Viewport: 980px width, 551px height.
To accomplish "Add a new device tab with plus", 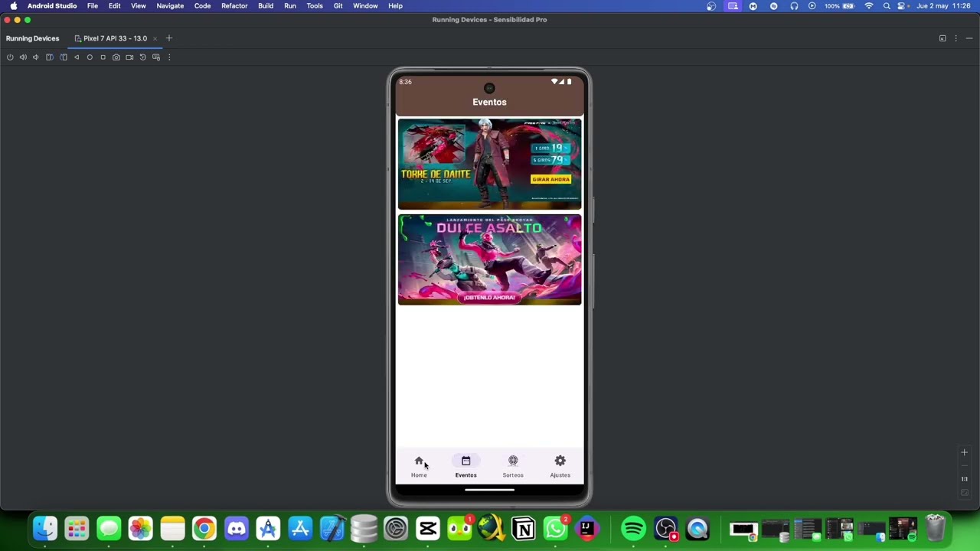I will pos(169,38).
